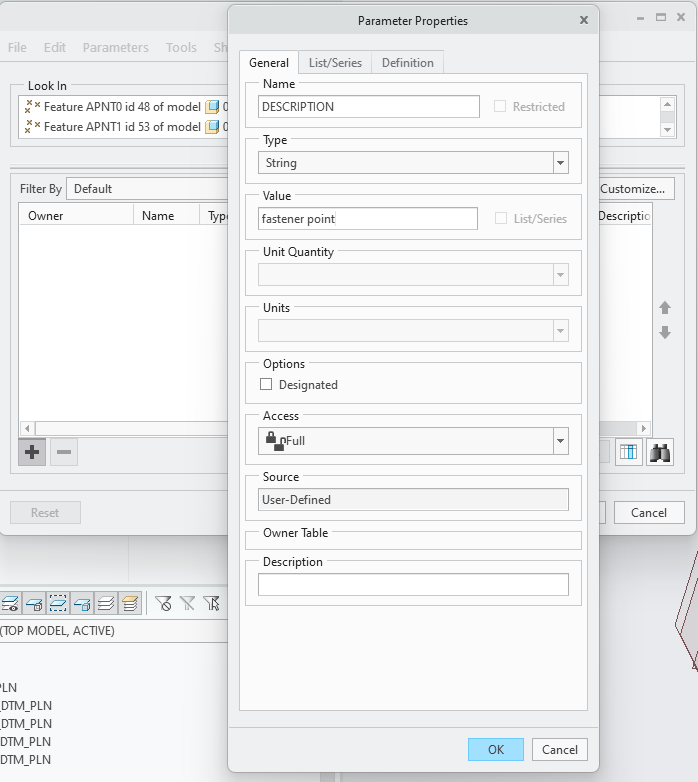
Task: Click the Value field containing fastener point
Action: pyautogui.click(x=368, y=219)
